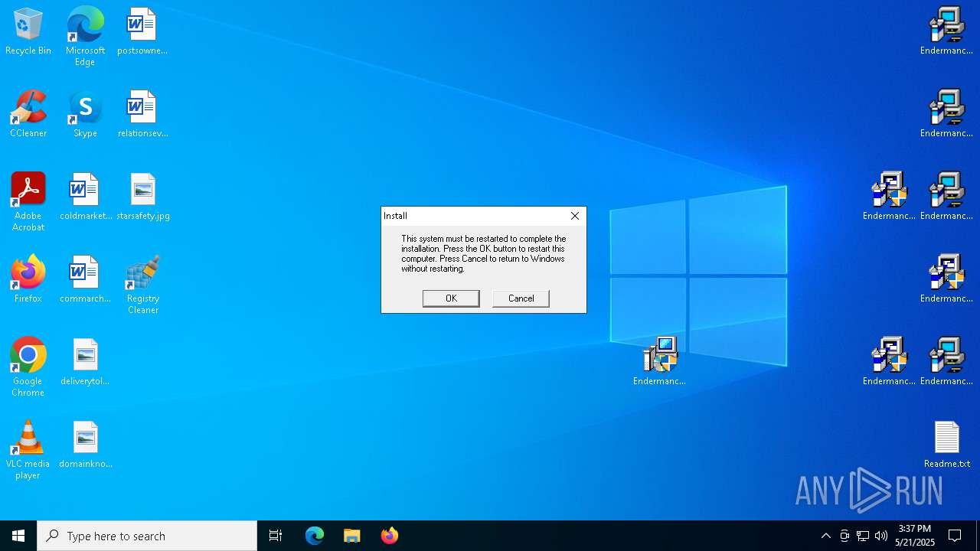This screenshot has height=551, width=980.
Task: Click the 'Type here to search' box
Action: pos(147,536)
